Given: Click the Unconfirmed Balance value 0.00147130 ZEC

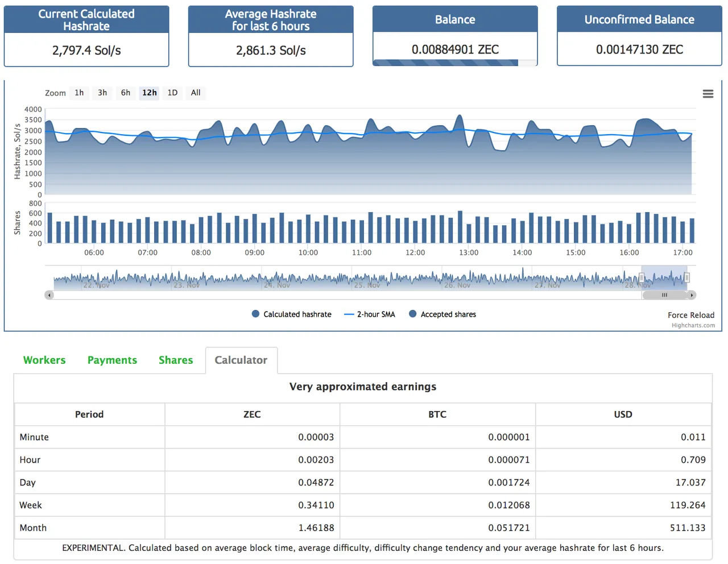Looking at the screenshot, I should pyautogui.click(x=639, y=49).
